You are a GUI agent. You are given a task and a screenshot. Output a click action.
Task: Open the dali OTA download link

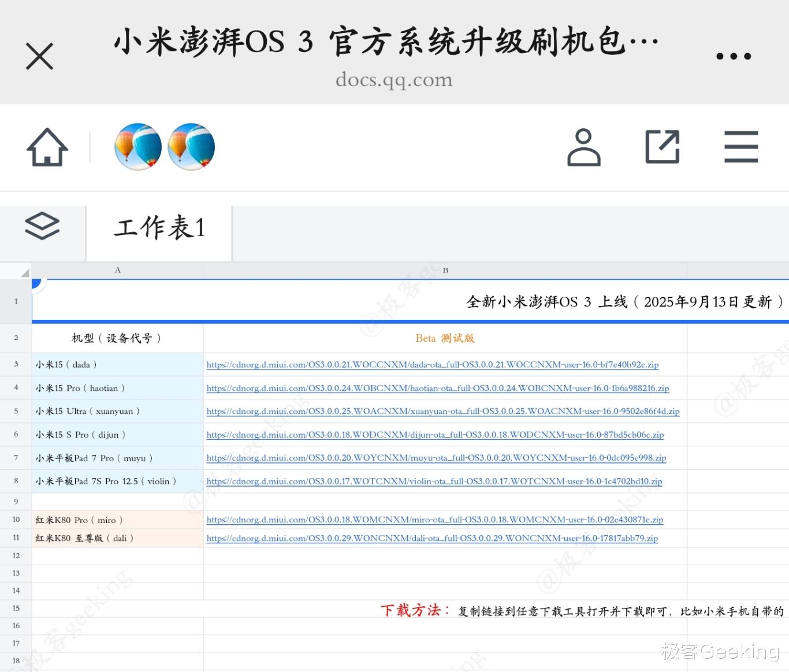tap(432, 538)
